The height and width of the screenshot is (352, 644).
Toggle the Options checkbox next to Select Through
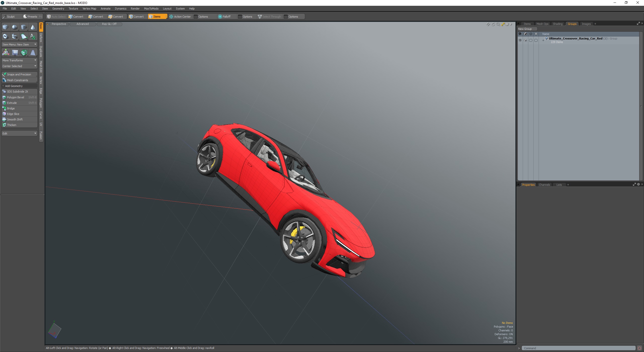coord(286,17)
